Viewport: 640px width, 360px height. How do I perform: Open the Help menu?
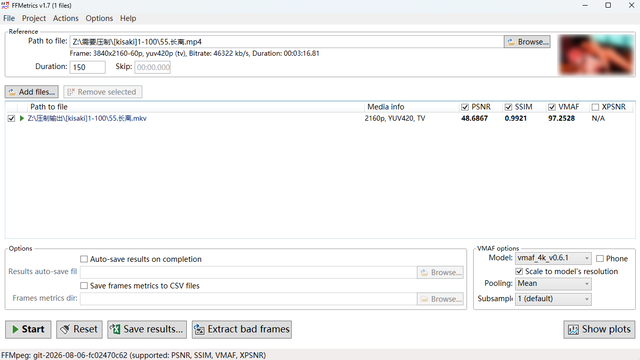(x=128, y=18)
